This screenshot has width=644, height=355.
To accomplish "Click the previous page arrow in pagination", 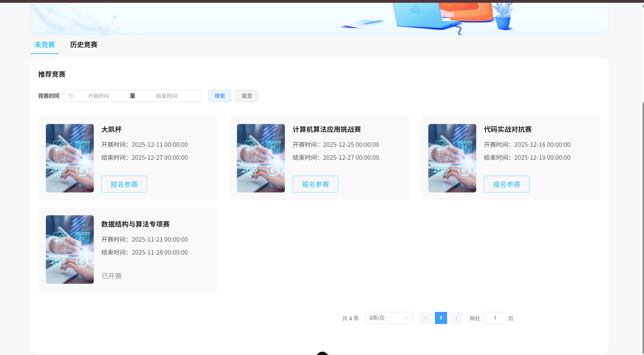I will 426,318.
